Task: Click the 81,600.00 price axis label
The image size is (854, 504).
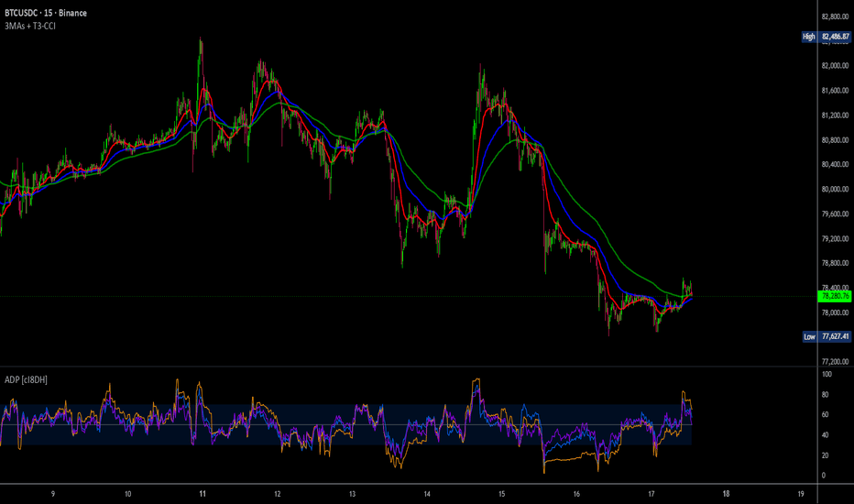Action: [835, 91]
